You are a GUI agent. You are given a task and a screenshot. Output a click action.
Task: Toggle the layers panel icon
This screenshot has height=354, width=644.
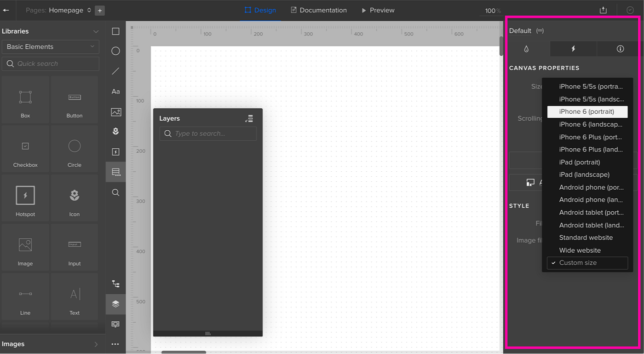click(115, 304)
